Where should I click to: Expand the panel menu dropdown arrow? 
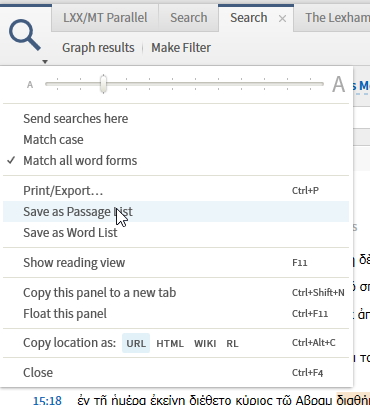[x=45, y=62]
